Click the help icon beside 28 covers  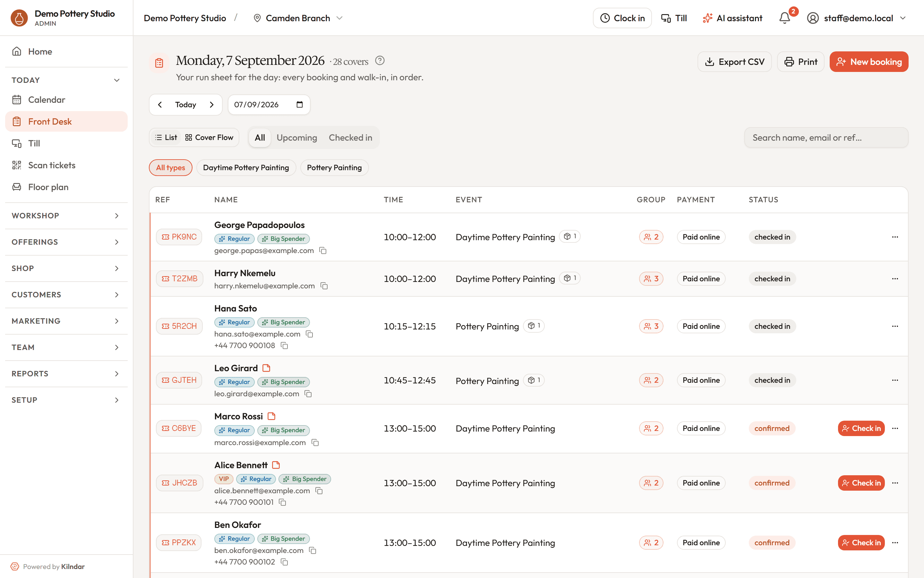point(380,60)
